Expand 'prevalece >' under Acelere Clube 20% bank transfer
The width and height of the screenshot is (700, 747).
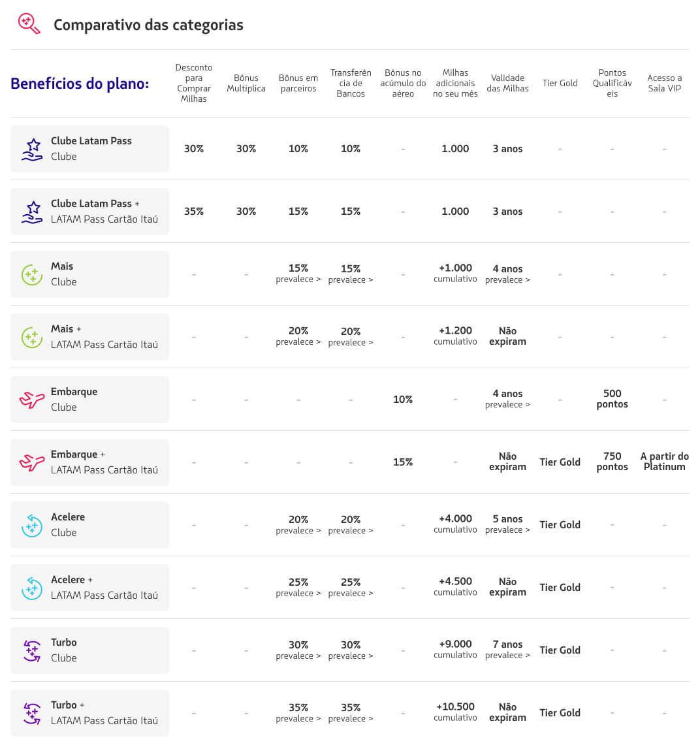tap(351, 530)
